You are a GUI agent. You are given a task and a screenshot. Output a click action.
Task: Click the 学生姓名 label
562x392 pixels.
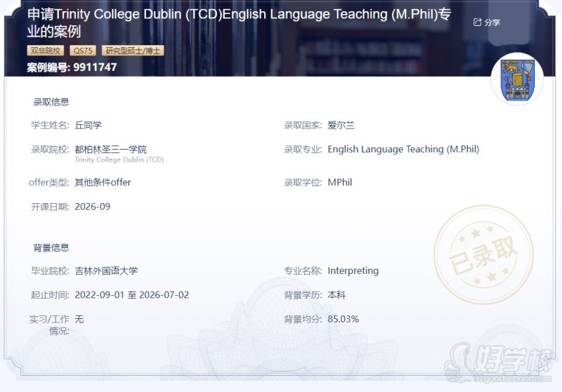point(50,125)
